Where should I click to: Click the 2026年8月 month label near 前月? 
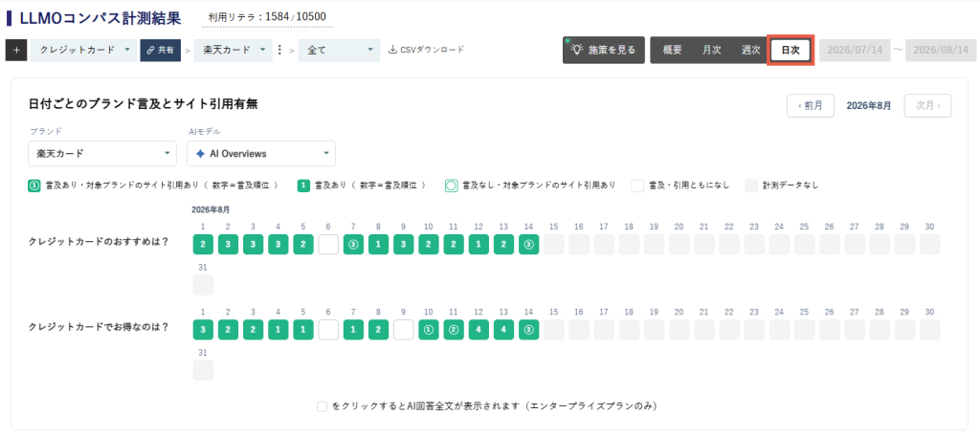[x=869, y=105]
